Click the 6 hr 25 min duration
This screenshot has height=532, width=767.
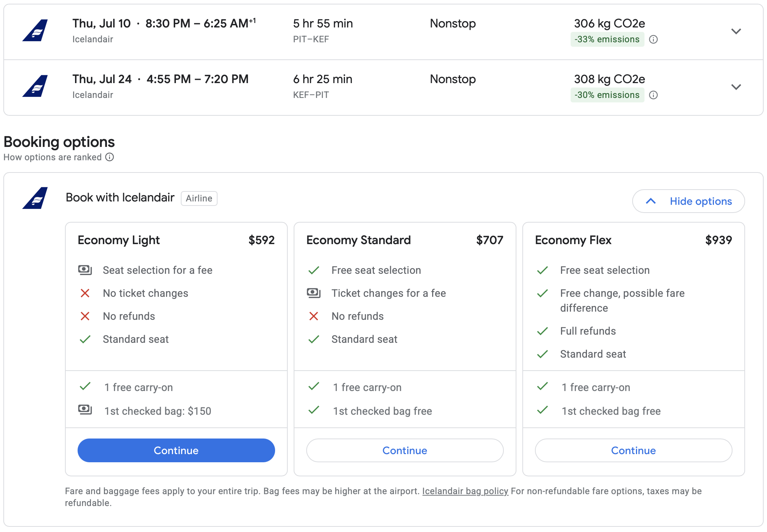323,79
